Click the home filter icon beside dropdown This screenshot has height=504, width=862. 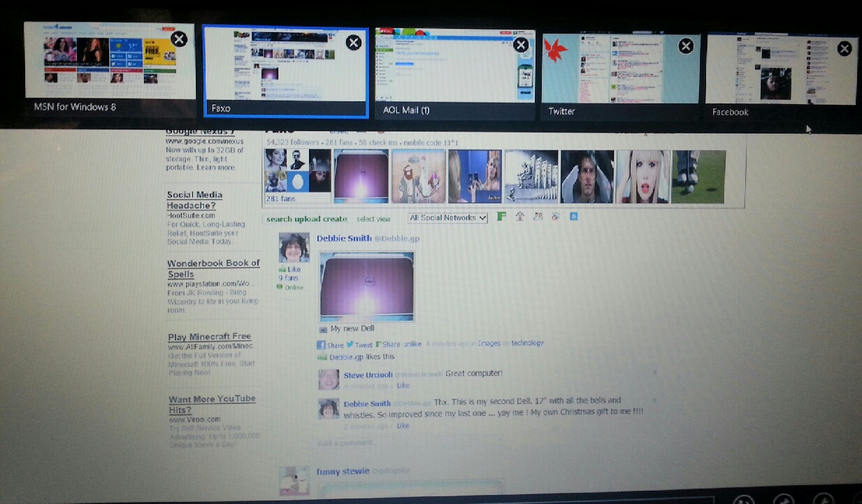519,217
